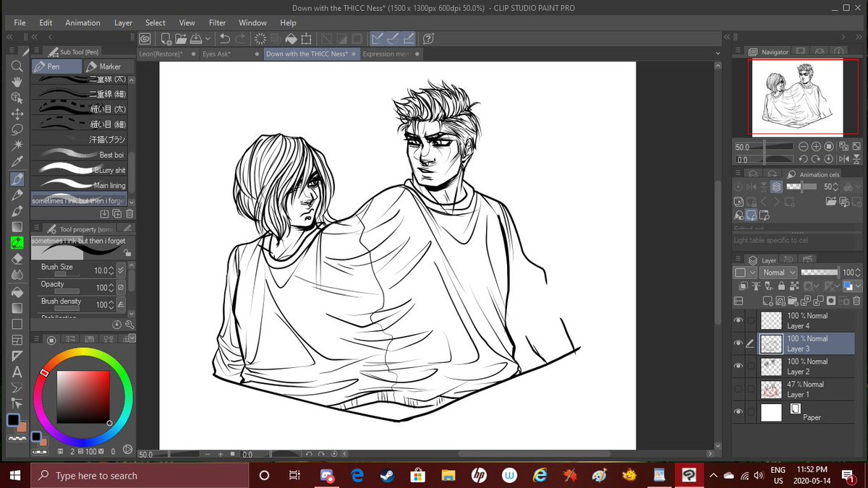Open CLIP STUDIO support help icon
Image resolution: width=868 pixels, height=488 pixels.
(x=428, y=38)
